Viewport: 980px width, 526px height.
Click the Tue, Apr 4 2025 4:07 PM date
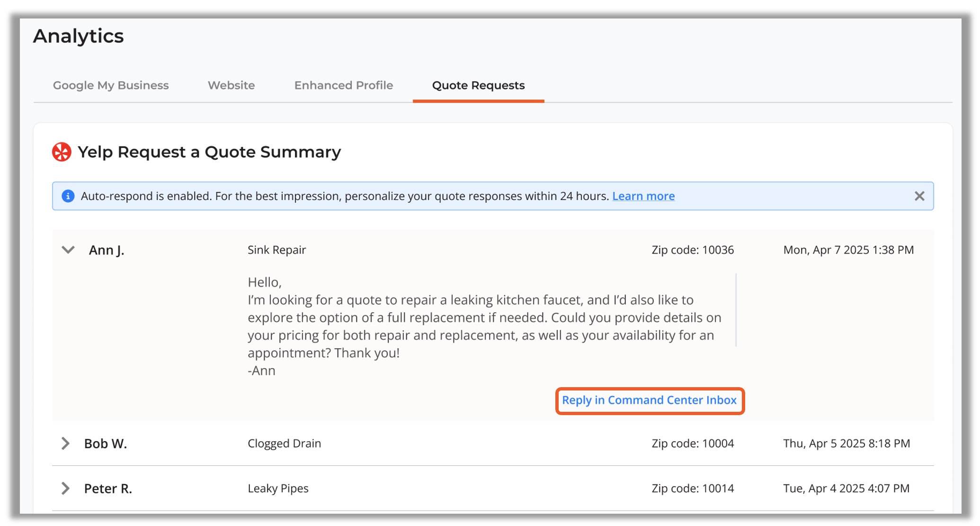[846, 489]
